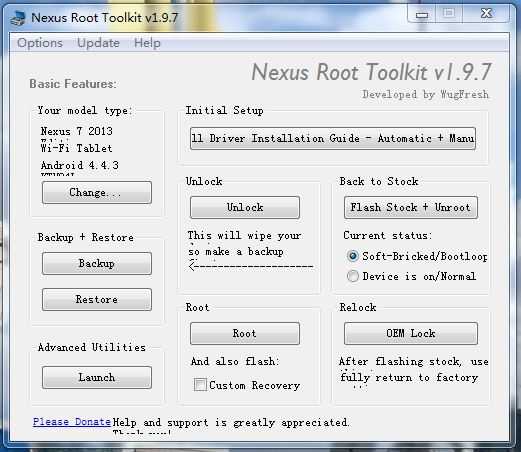The image size is (521, 452).
Task: Click the 'Developed by WugFresh' text
Action: point(425,94)
